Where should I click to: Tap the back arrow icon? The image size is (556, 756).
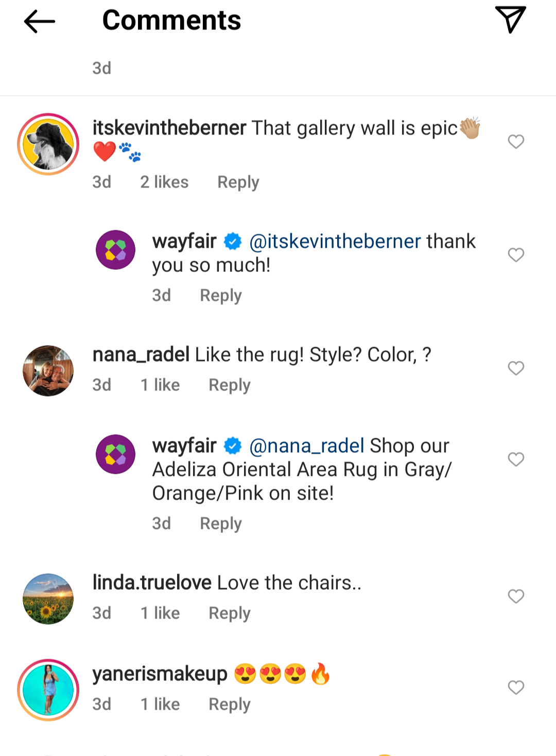click(x=39, y=21)
